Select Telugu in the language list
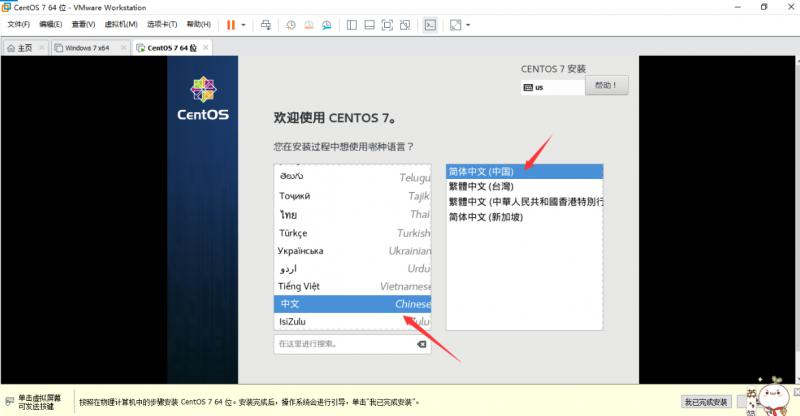 353,177
